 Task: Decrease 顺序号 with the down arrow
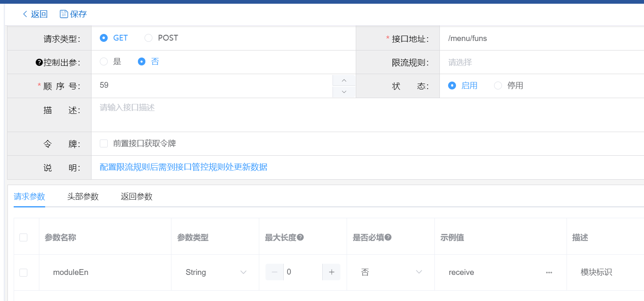click(x=344, y=92)
